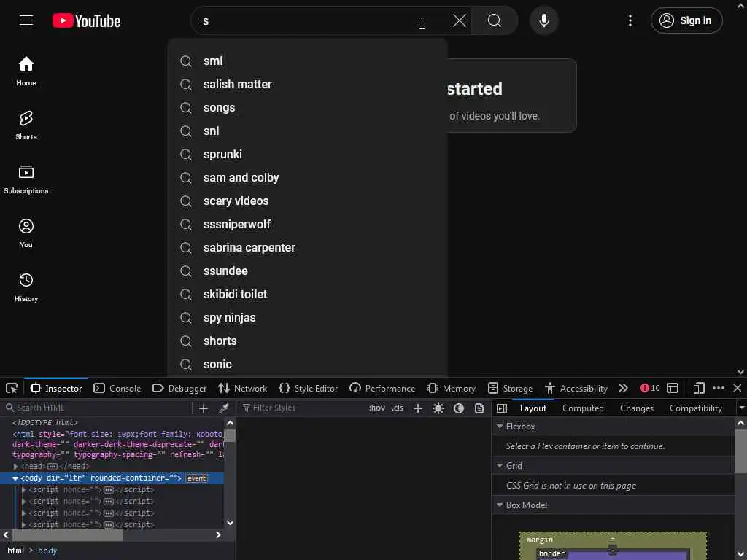Open Shorts from the sidebar
This screenshot has width=747, height=560.
(x=26, y=125)
